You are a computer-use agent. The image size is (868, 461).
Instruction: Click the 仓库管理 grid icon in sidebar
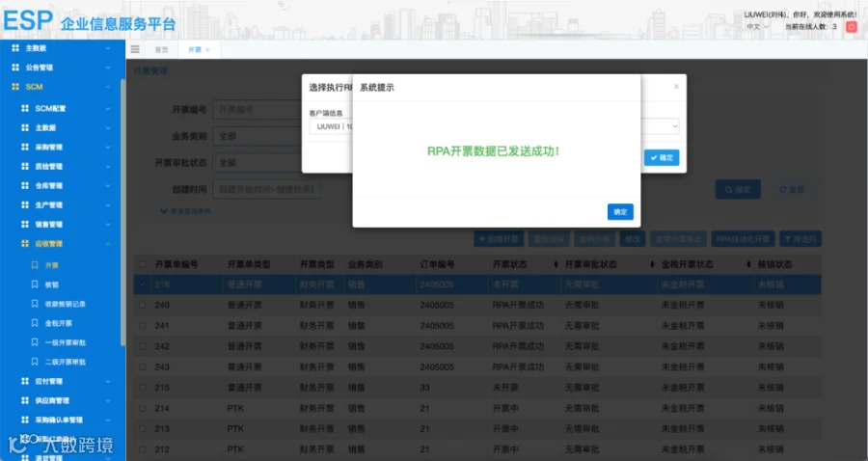pos(25,186)
